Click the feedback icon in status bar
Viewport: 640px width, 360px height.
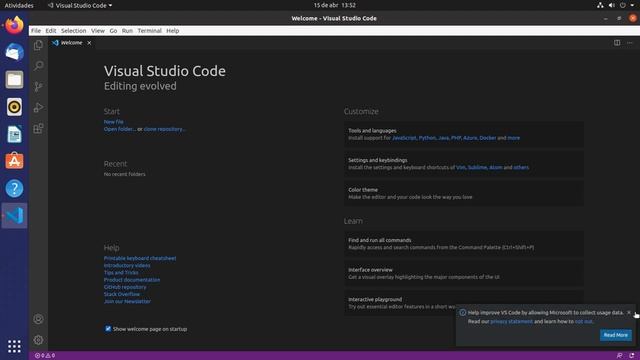click(x=619, y=356)
